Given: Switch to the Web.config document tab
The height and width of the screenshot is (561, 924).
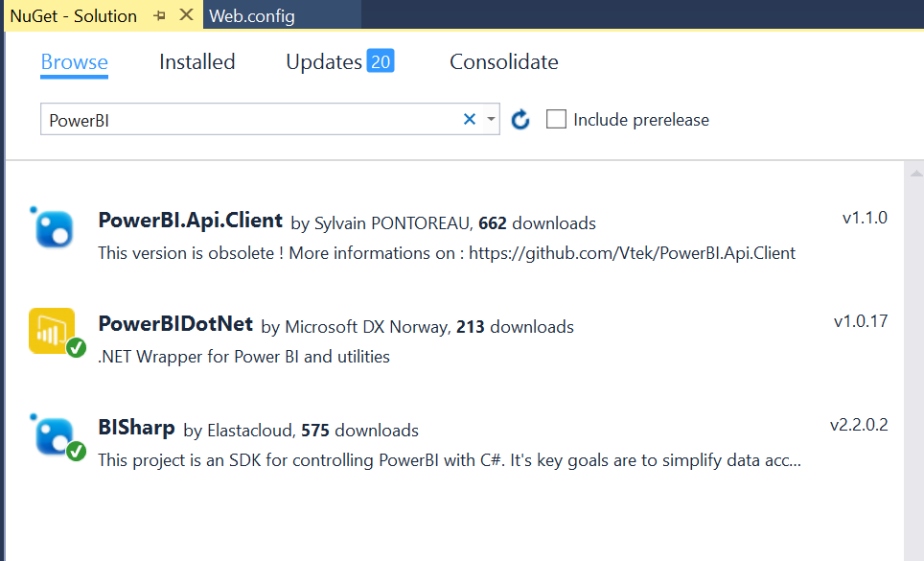Looking at the screenshot, I should [252, 16].
